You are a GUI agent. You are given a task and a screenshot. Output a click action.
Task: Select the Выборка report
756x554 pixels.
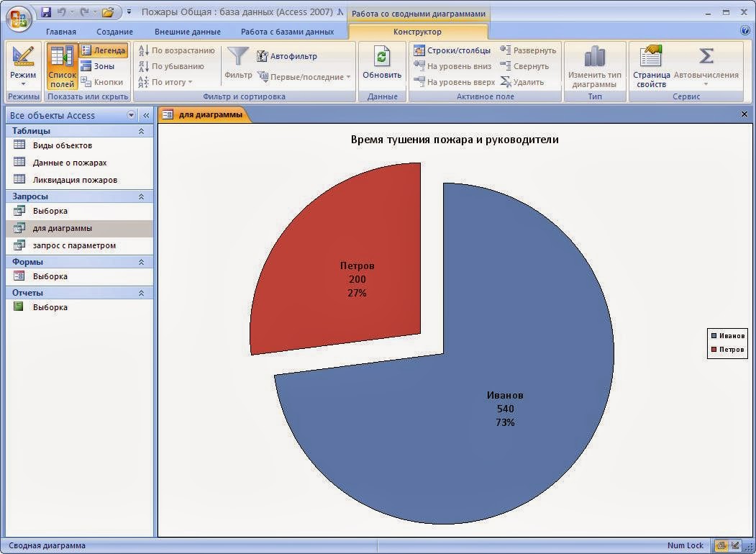pyautogui.click(x=80, y=308)
